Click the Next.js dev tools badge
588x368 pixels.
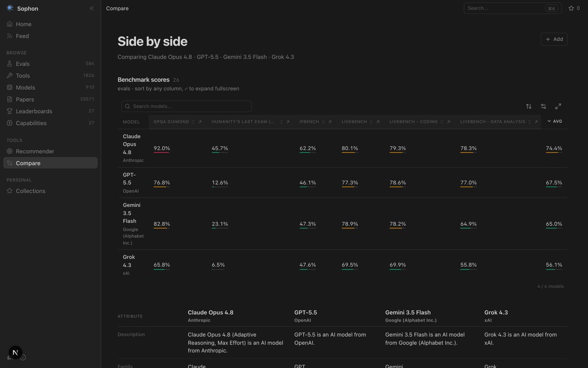(15, 352)
